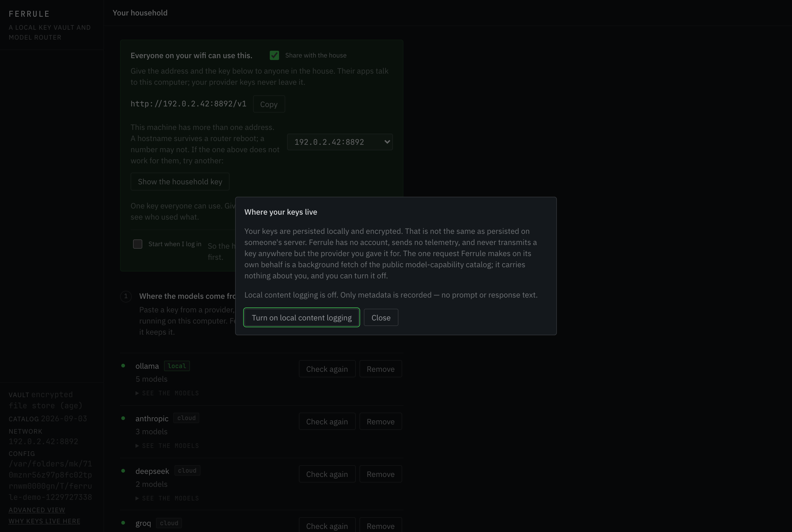Click the green status dot beside anthropic
Screen dimensions: 792x532
(x=123, y=418)
